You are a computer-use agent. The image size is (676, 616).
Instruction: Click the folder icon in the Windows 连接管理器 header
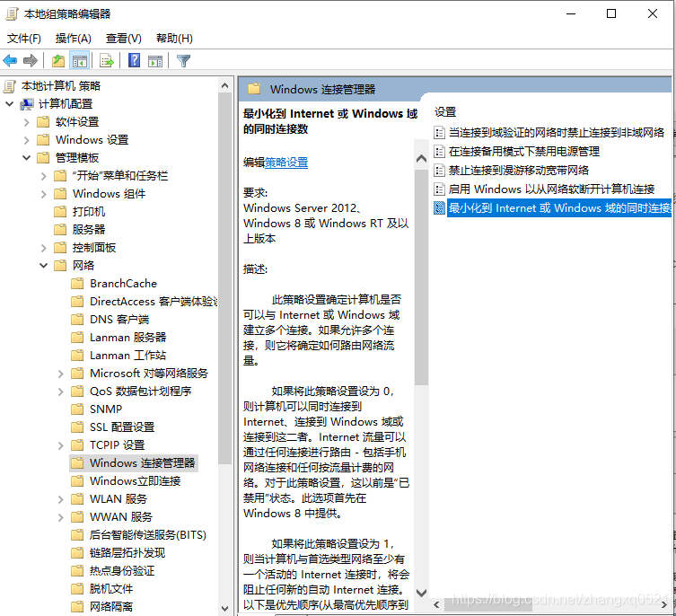(254, 89)
